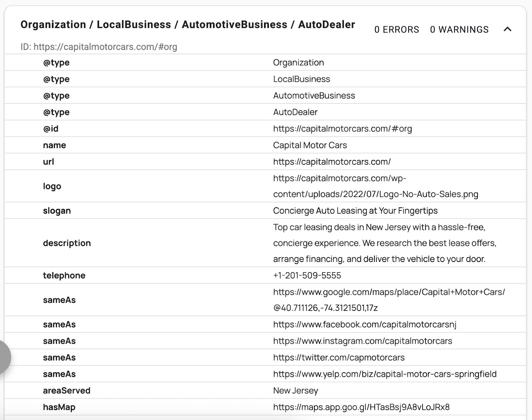Click the Facebook sameAs link
This screenshot has height=420, width=532.
click(x=364, y=324)
